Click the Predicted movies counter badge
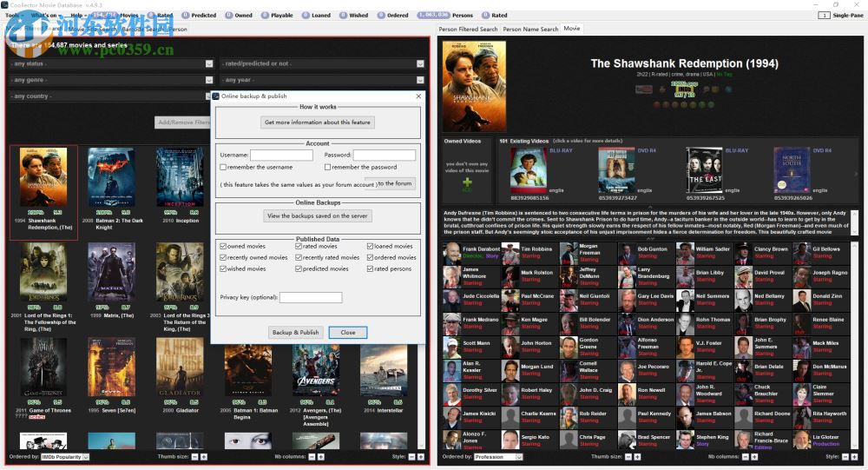Image resolution: width=868 pixels, height=470 pixels. point(186,16)
